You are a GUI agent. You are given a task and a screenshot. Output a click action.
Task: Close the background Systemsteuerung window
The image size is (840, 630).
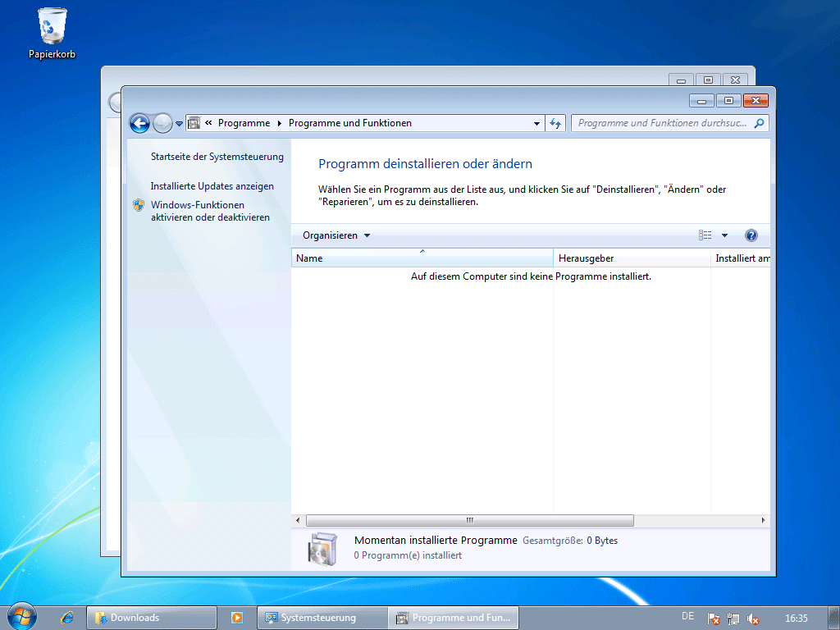click(x=736, y=80)
